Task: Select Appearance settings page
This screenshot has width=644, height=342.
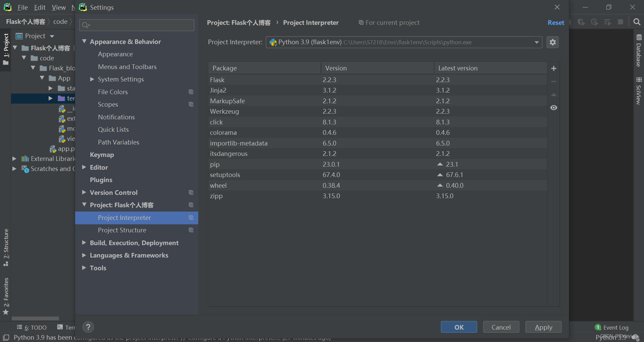Action: pyautogui.click(x=115, y=54)
